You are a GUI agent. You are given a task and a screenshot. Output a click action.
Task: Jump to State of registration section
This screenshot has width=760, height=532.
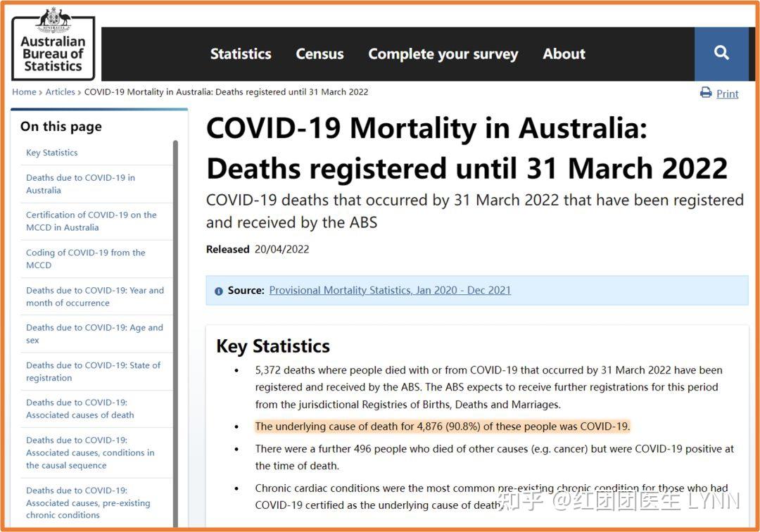[93, 372]
